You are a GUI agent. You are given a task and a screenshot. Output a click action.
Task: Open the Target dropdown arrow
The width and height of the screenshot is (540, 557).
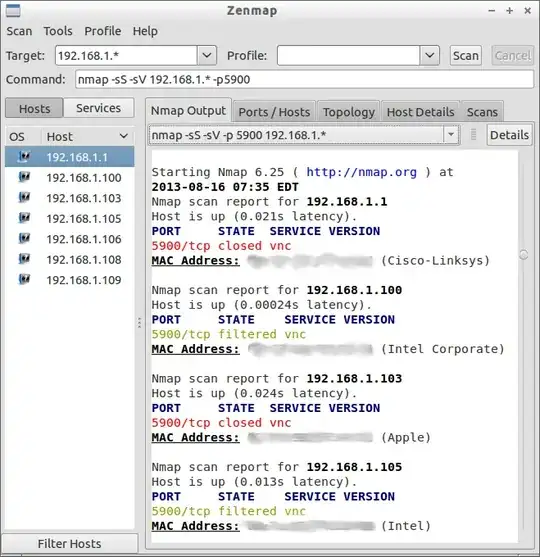click(207, 55)
